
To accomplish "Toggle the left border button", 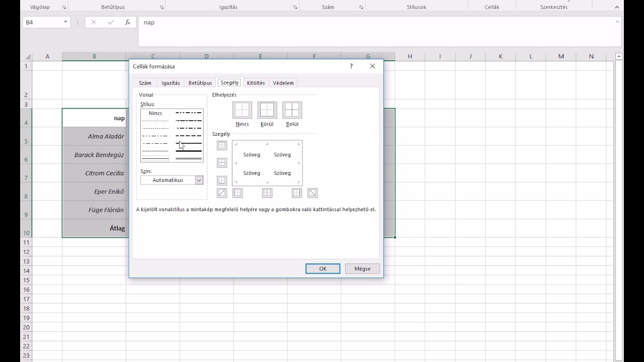I will [x=237, y=193].
